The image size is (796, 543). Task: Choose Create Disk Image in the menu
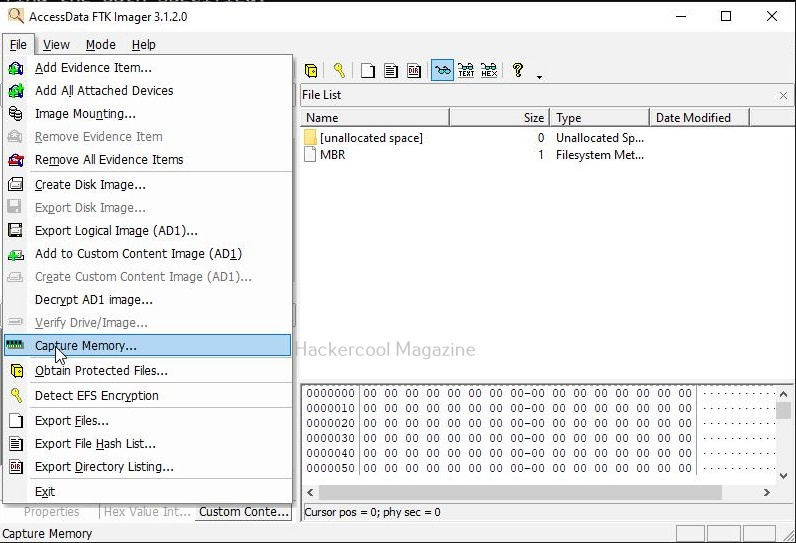90,185
